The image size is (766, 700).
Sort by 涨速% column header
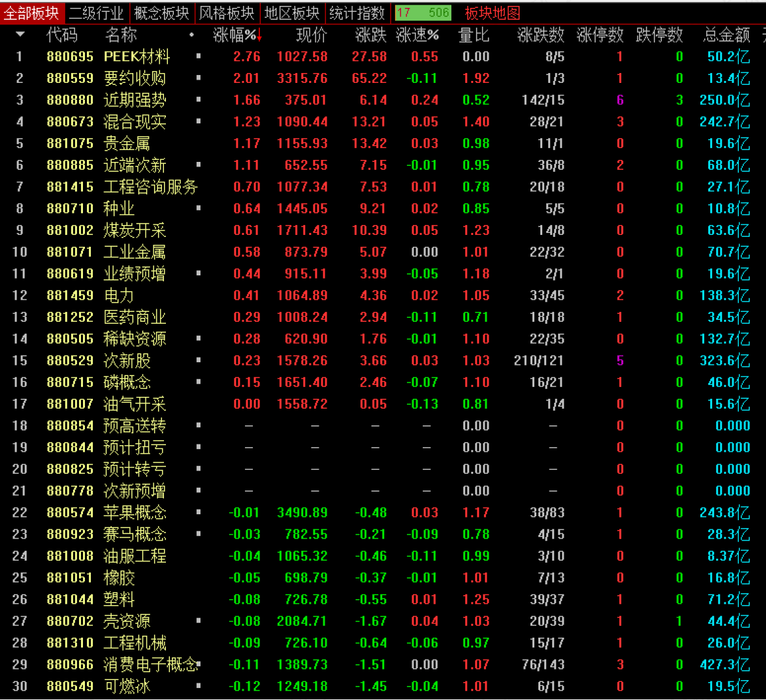(418, 35)
